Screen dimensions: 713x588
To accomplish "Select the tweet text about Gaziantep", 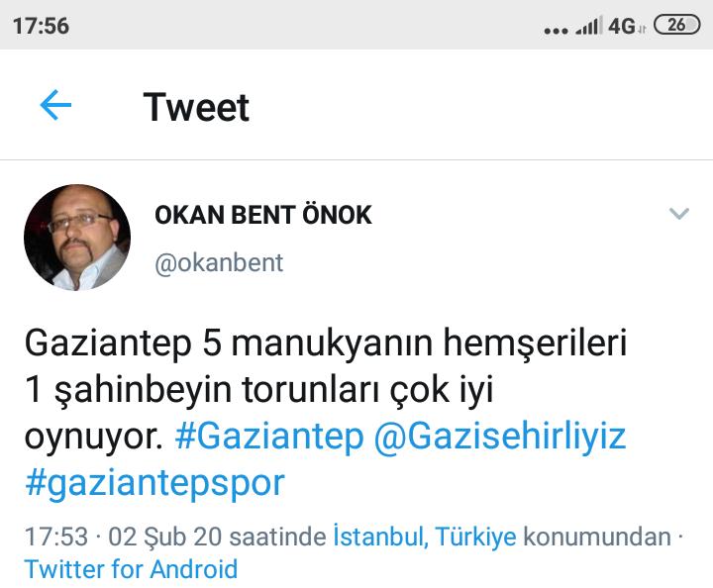I will click(x=326, y=414).
